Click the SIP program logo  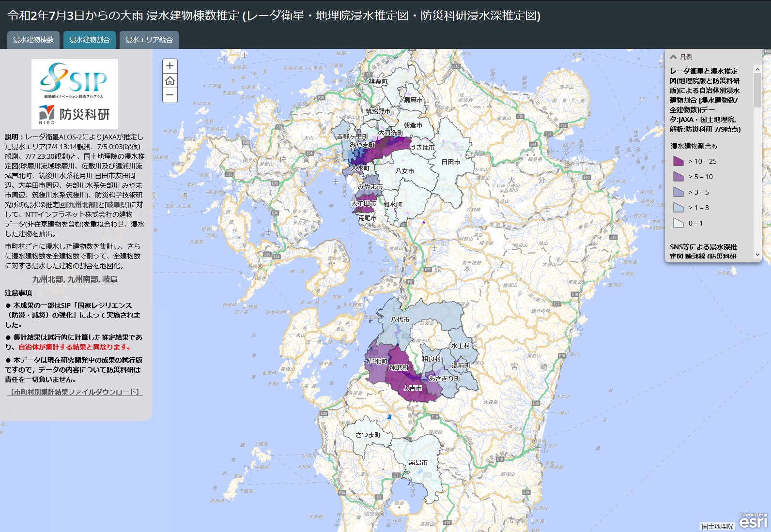(x=75, y=79)
